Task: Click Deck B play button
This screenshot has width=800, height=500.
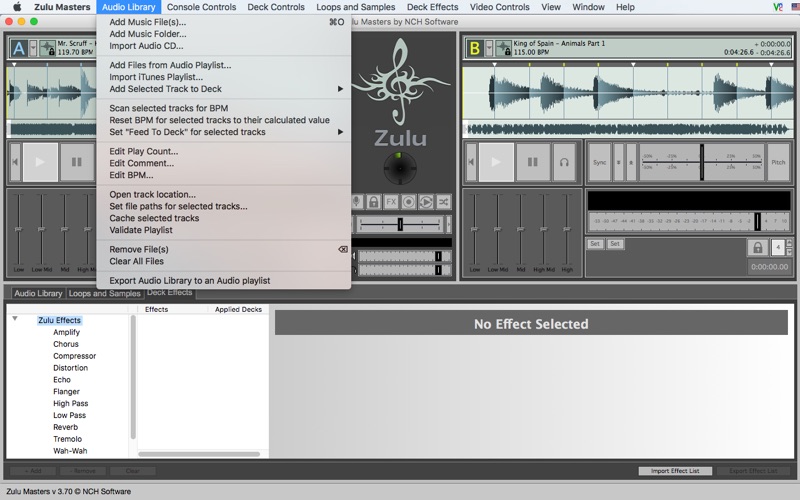Action: [496, 162]
